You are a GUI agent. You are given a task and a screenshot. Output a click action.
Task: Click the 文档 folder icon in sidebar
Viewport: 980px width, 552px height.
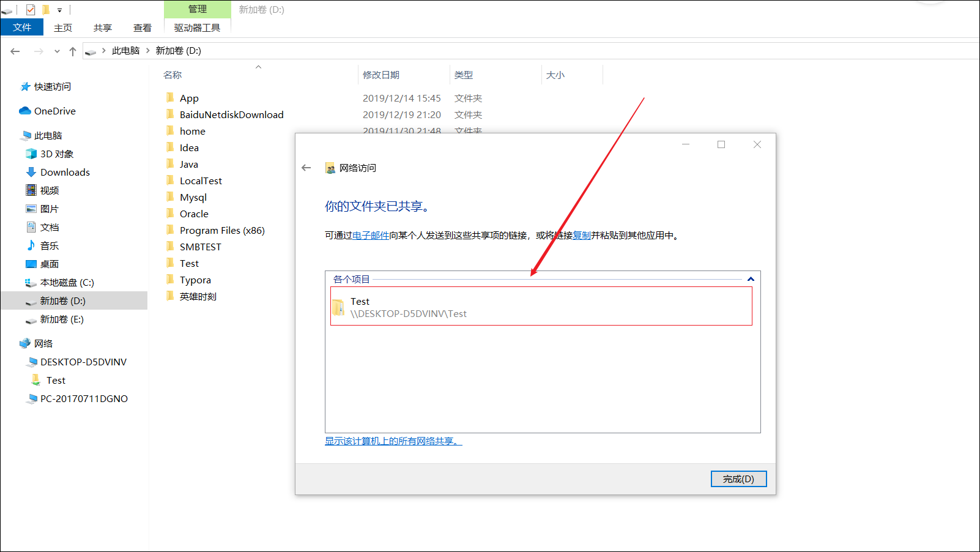pos(31,227)
